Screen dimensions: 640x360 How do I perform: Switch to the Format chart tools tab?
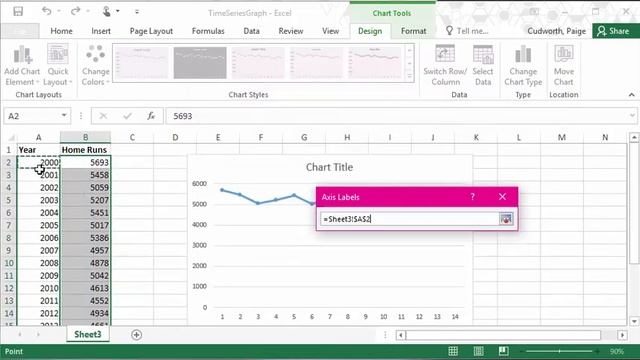pos(413,31)
